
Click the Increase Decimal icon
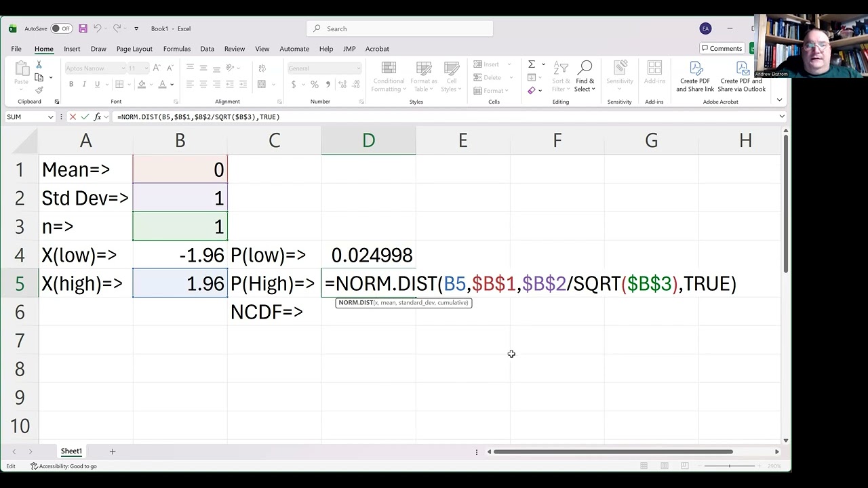click(x=342, y=84)
